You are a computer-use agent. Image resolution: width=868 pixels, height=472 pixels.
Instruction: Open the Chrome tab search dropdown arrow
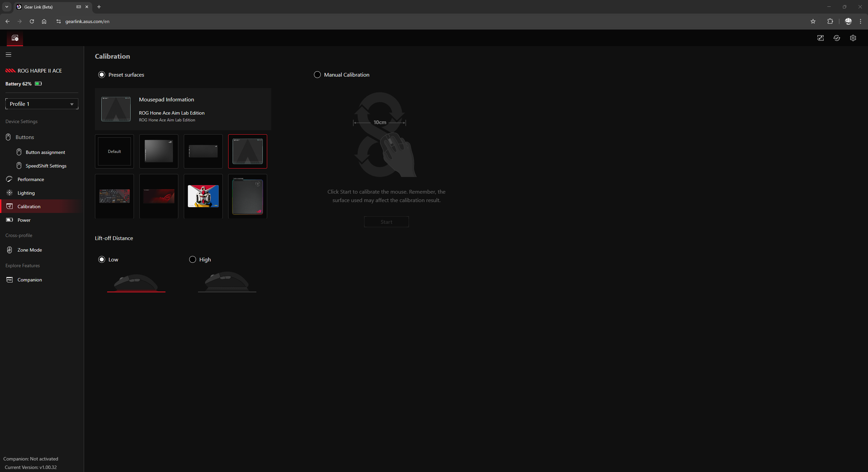tap(6, 7)
